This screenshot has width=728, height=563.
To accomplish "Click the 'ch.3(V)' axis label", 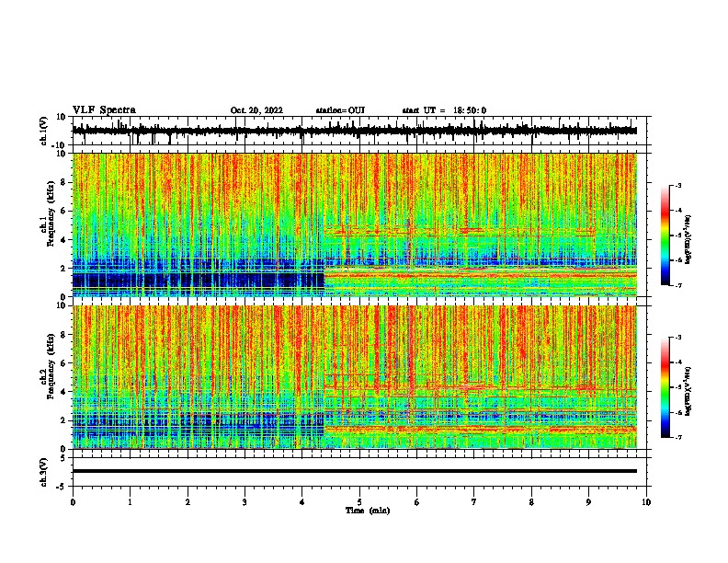I will point(44,472).
